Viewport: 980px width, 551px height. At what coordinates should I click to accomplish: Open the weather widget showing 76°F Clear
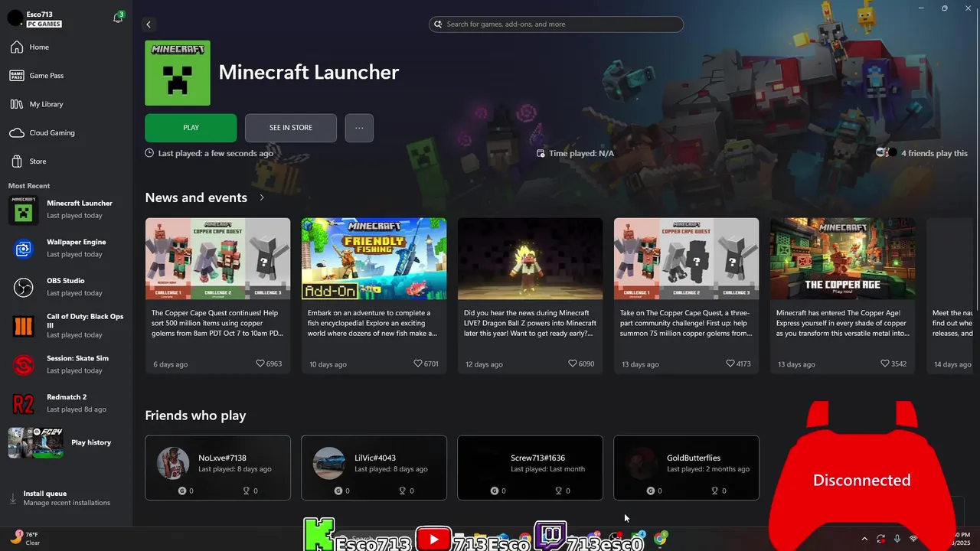(24, 539)
